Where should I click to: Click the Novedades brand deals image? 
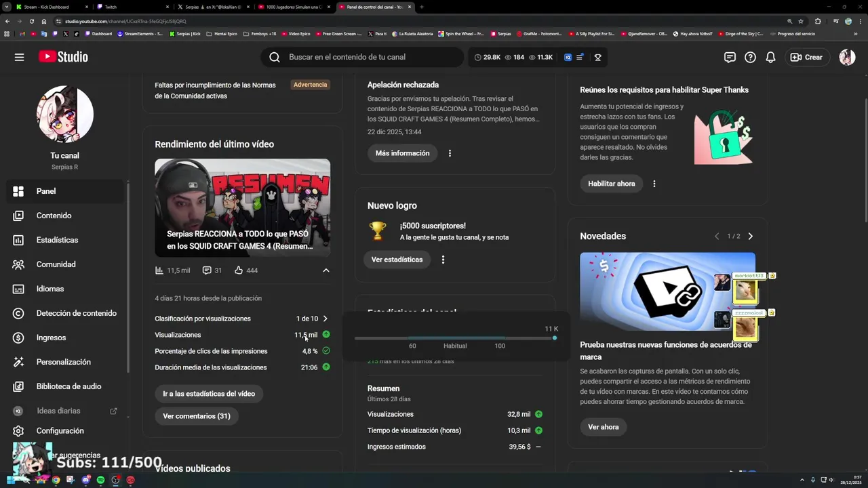(x=667, y=291)
